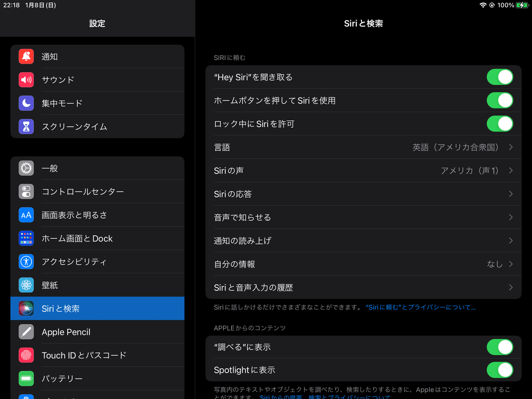Select コントロールセンター in sidebar

pyautogui.click(x=97, y=192)
